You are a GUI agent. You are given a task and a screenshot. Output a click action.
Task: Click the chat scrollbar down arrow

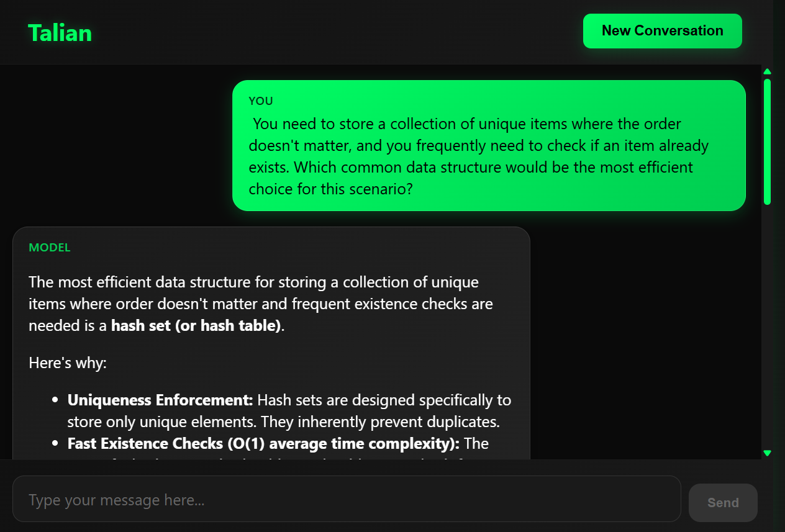(x=767, y=453)
